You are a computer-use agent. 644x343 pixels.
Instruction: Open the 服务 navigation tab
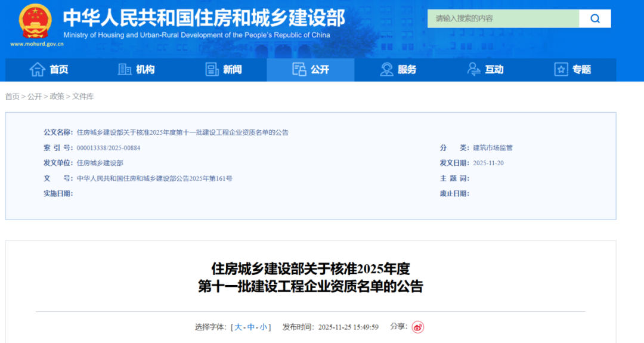pos(407,70)
